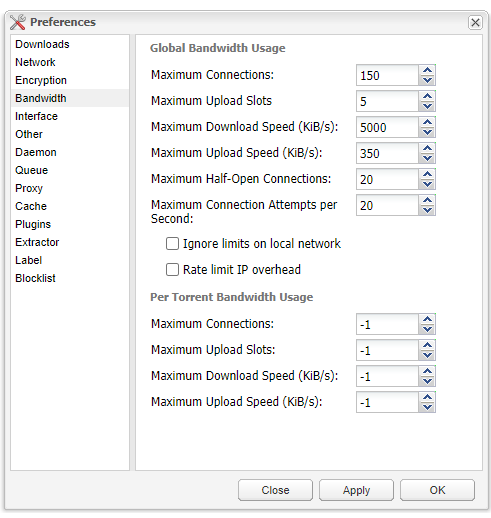Decrease per-torrent Maximum Connections value
Screen dimensions: 491x518
(427, 329)
